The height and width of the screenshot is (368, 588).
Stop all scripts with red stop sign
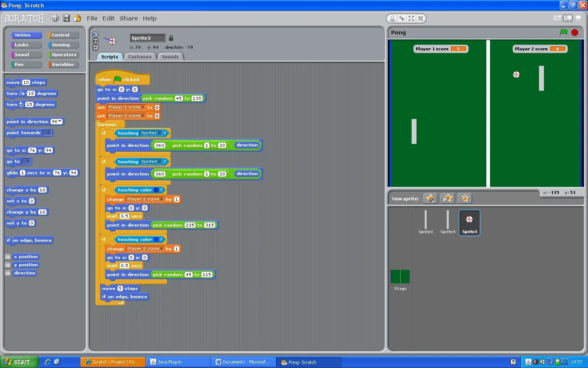[x=575, y=32]
